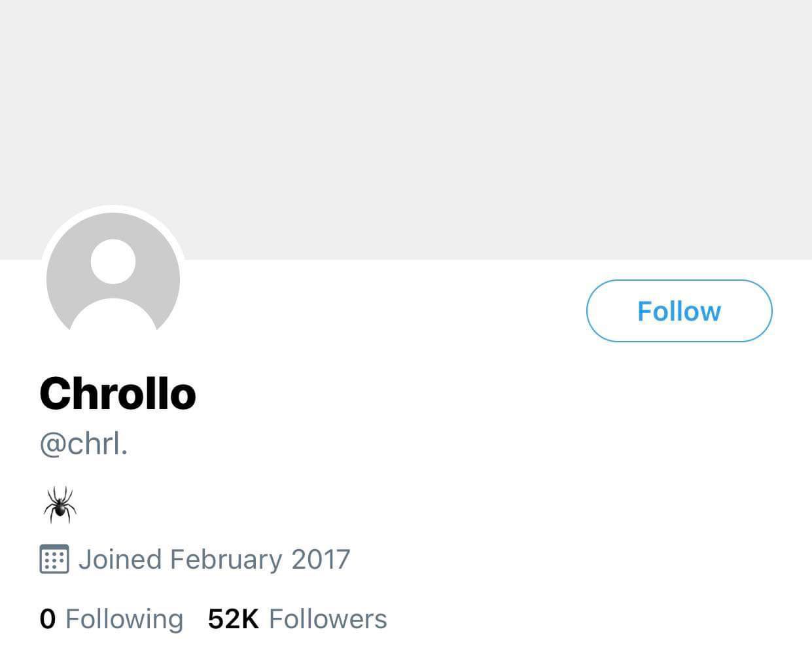Open the 0 Following list
812x661 pixels.
click(x=111, y=618)
